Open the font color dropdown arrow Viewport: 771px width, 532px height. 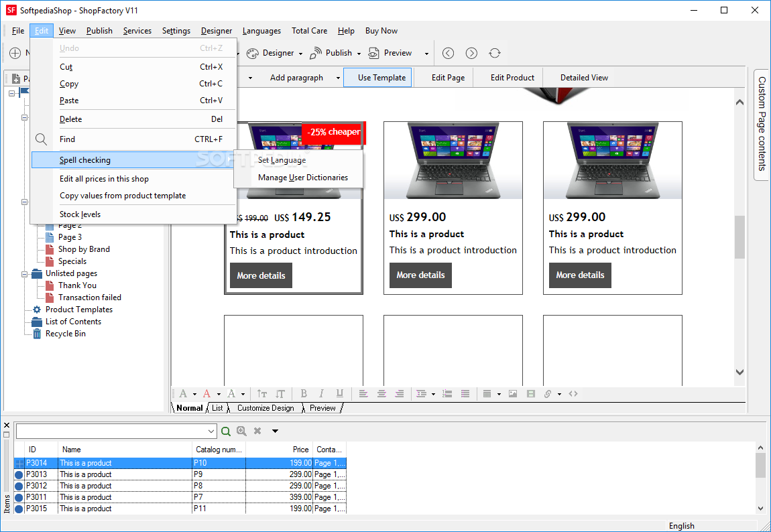[x=219, y=394]
